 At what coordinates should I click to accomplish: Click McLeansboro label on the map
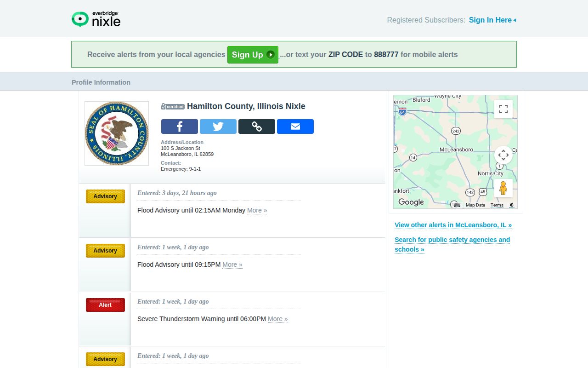click(x=456, y=149)
